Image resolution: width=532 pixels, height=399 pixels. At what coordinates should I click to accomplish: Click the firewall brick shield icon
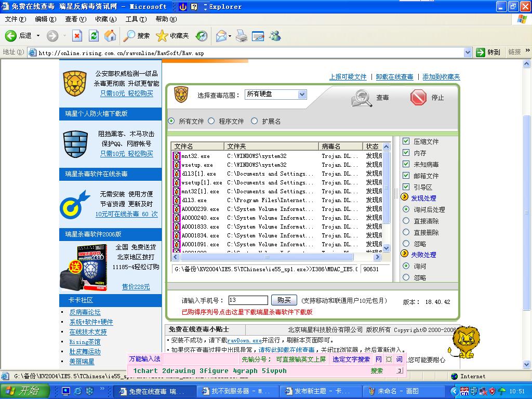click(x=75, y=144)
